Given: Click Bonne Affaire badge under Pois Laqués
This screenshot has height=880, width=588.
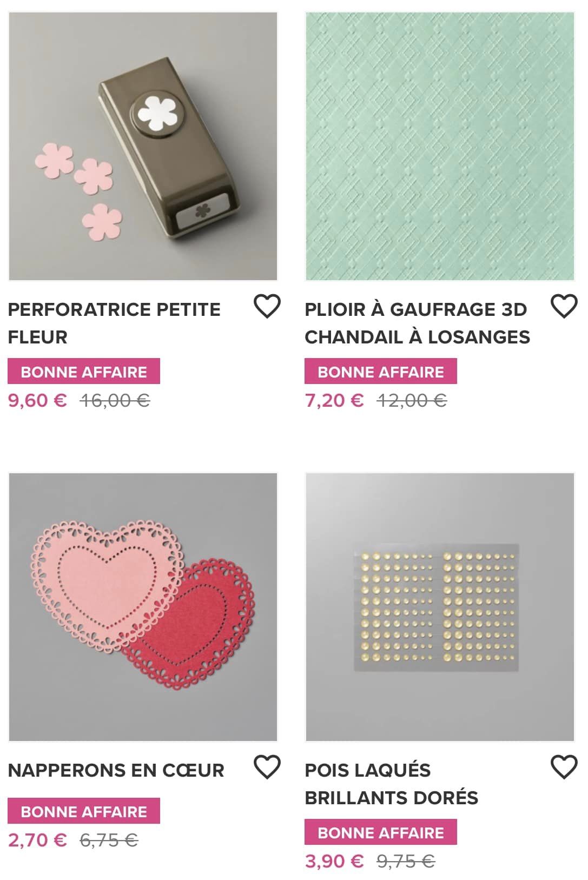Looking at the screenshot, I should coord(380,832).
